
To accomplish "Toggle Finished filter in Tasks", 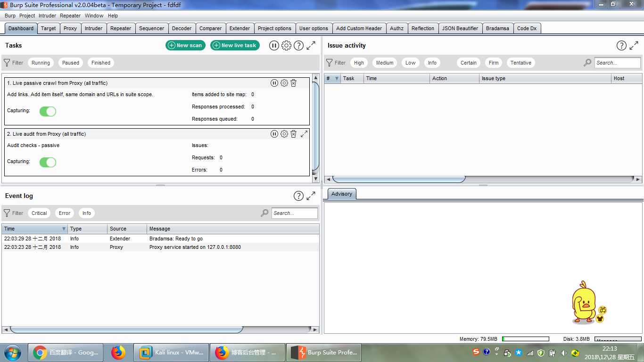I will click(x=101, y=63).
